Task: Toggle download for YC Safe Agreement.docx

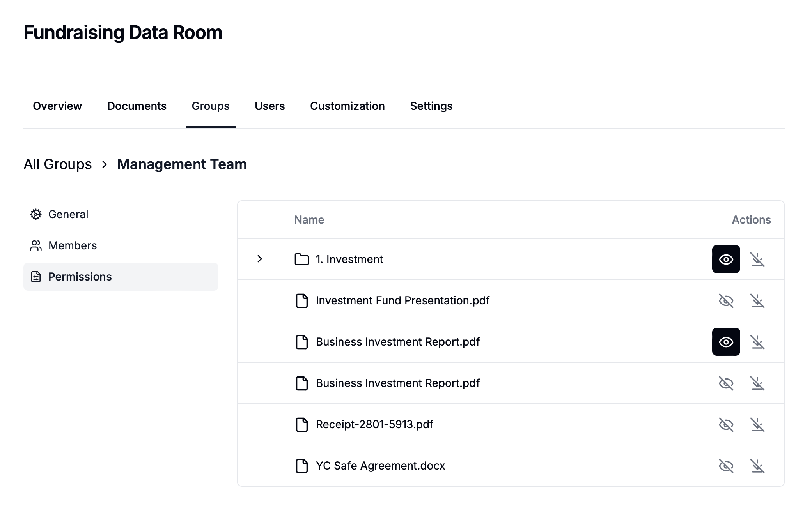Action: (757, 466)
